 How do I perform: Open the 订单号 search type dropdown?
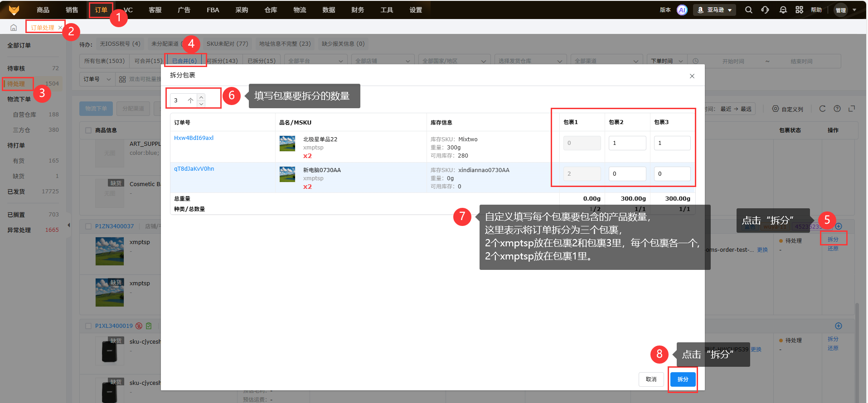coord(97,79)
